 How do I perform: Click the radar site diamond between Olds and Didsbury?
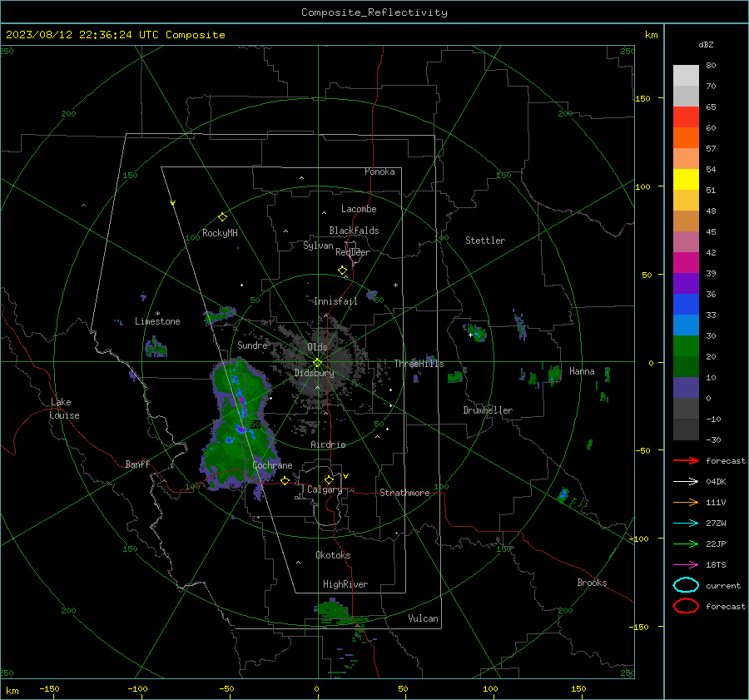click(317, 363)
